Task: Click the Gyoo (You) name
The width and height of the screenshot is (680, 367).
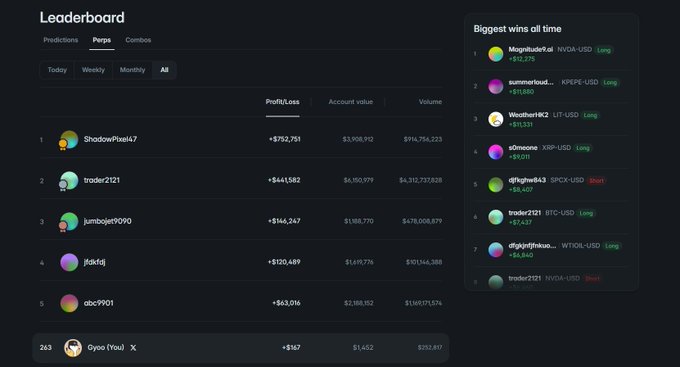Action: (x=106, y=347)
